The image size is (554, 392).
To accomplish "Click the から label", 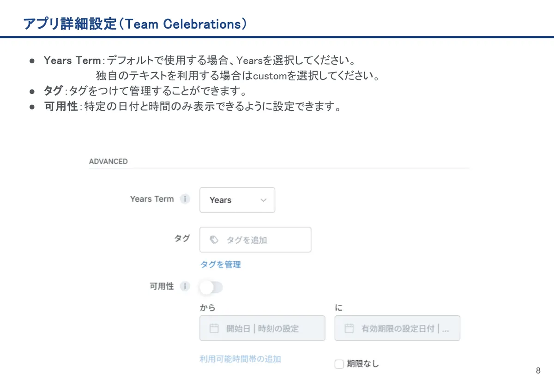I will pos(207,308).
